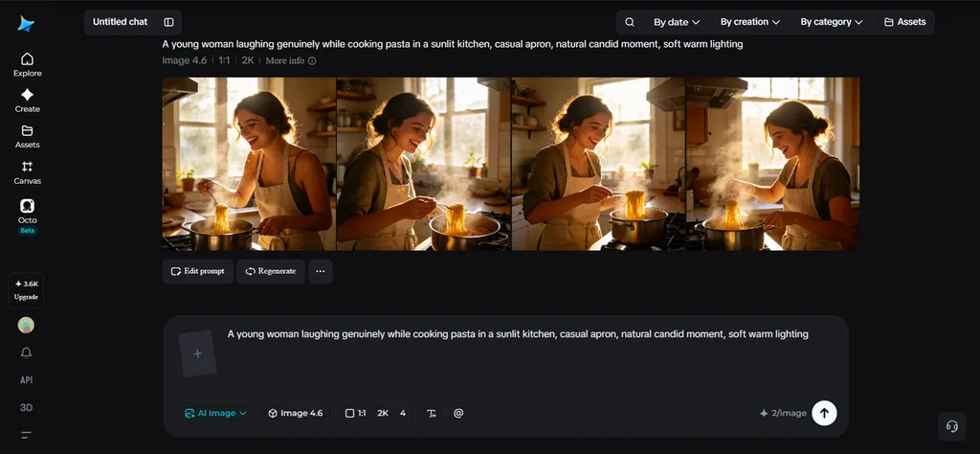This screenshot has height=454, width=980.
Task: Toggle the chat side panel icon
Action: pos(168,22)
